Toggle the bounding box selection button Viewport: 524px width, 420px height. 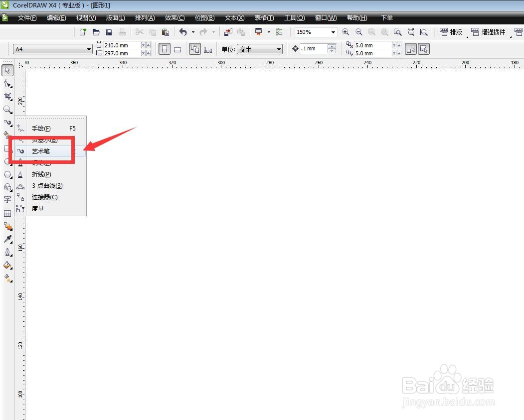click(423, 49)
